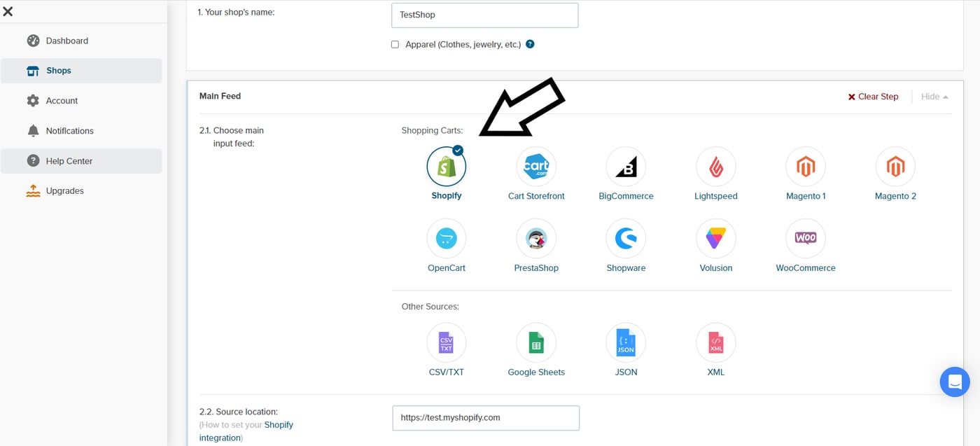Click the PrestaShop label text

coord(536,268)
